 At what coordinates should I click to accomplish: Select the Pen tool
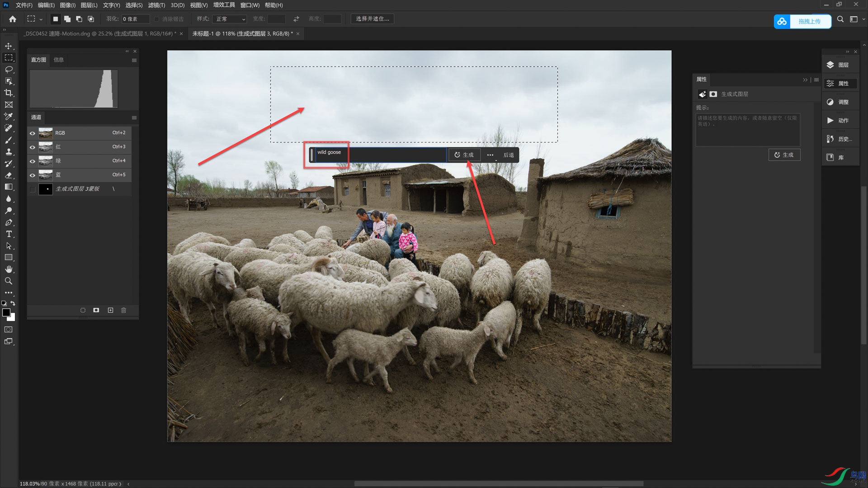pos(9,222)
